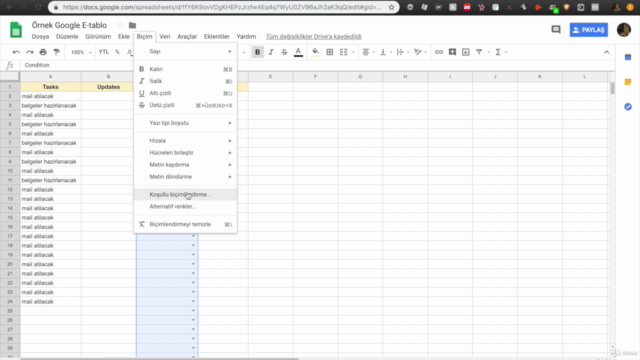This screenshot has height=360, width=640.
Task: Click the borders icon
Action: point(330,52)
